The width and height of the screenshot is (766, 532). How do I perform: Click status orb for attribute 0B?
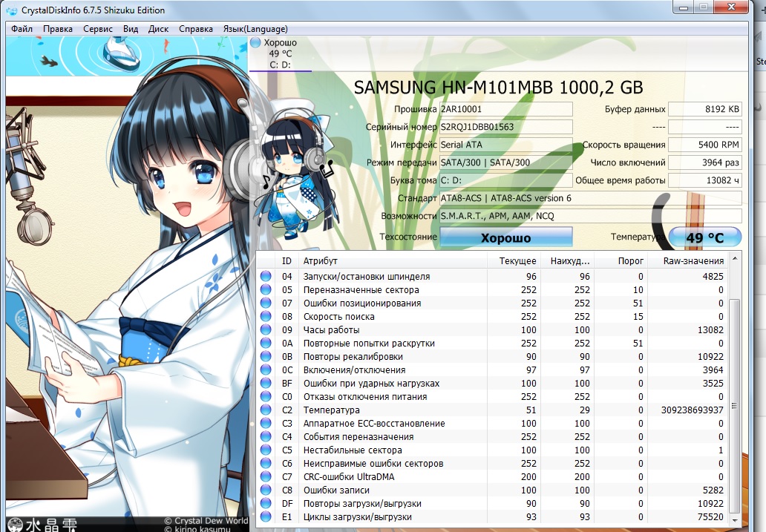tap(266, 357)
